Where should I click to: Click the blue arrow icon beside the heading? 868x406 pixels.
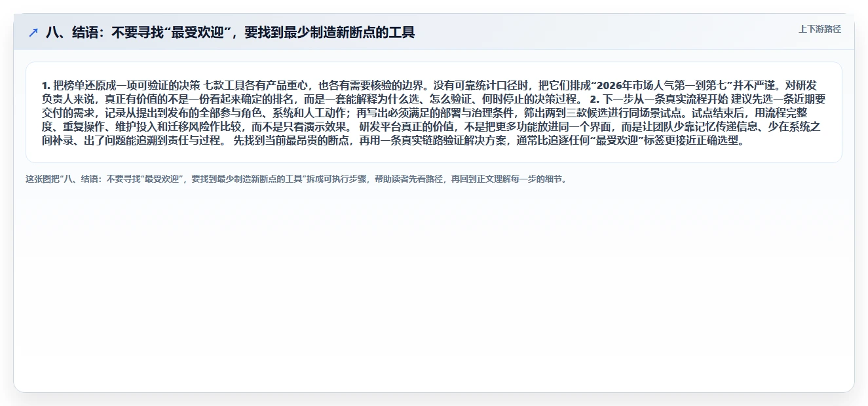click(x=33, y=33)
